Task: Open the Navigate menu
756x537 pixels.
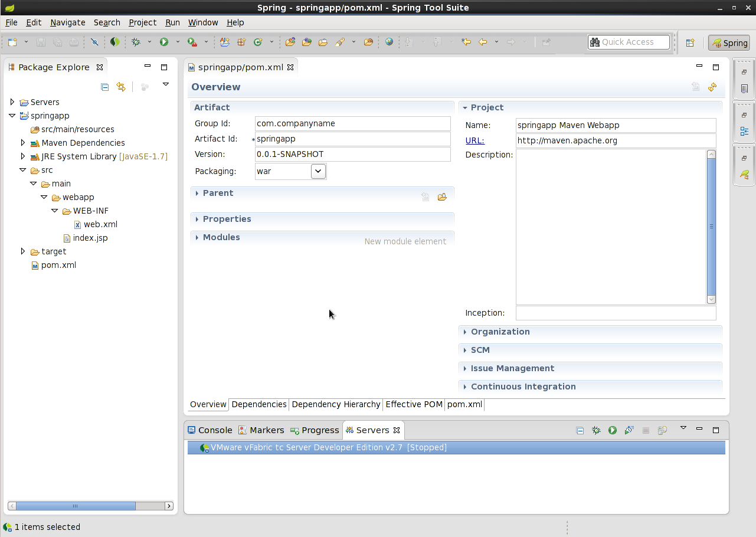Action: 68,22
